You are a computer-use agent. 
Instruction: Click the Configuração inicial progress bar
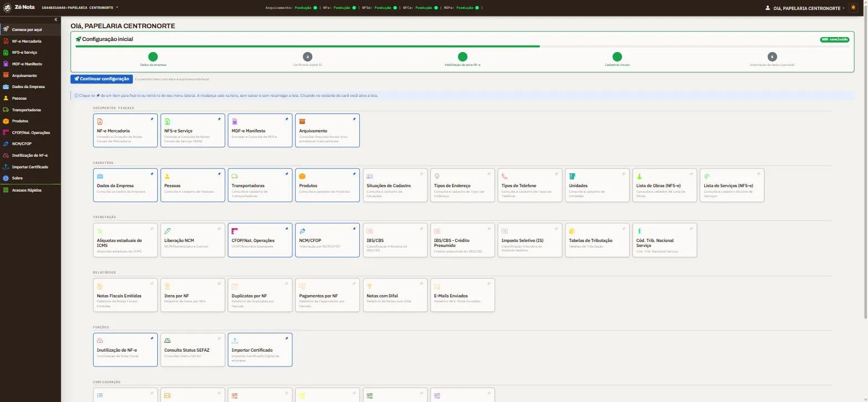pyautogui.click(x=462, y=47)
